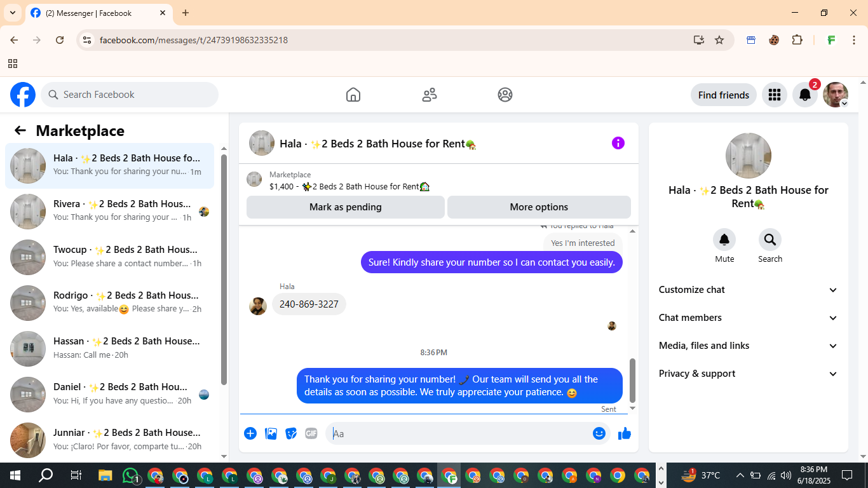Screen dimensions: 868x488
Task: Click the browser address bar URL
Action: pos(194,40)
